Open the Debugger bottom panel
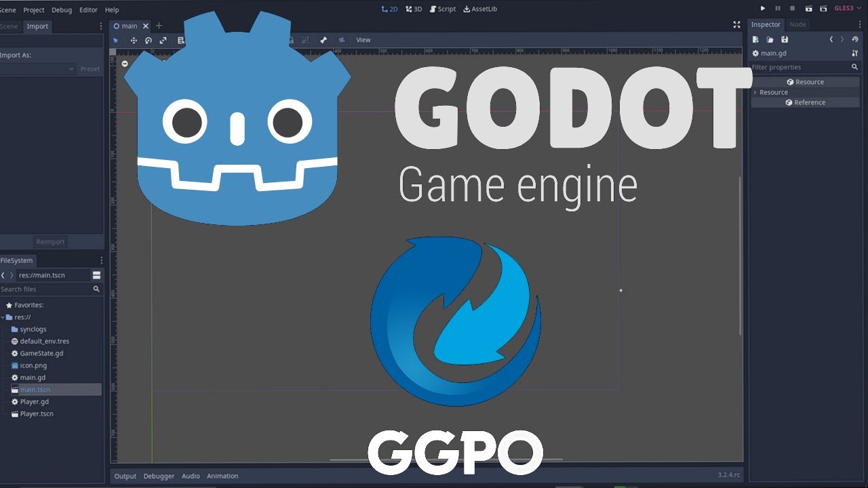 (x=159, y=476)
